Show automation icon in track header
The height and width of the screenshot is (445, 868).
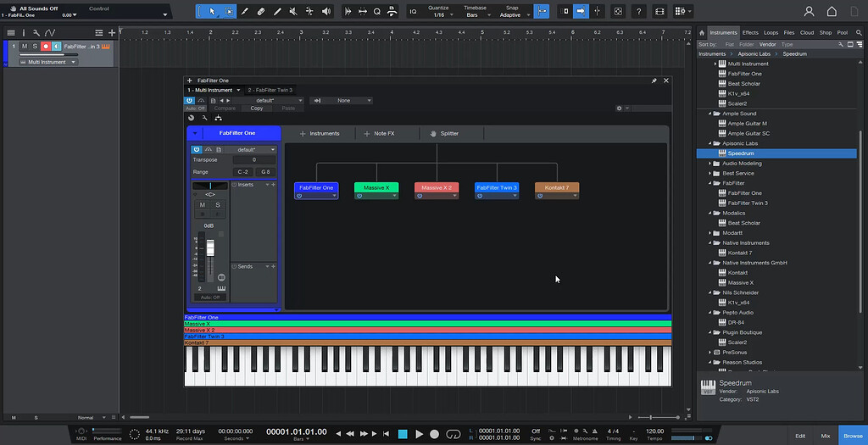tap(50, 33)
